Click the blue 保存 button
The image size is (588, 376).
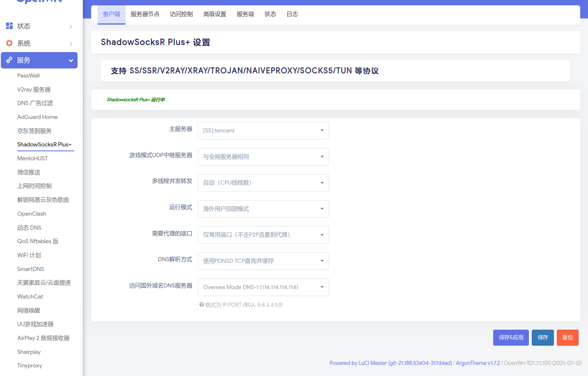point(542,337)
